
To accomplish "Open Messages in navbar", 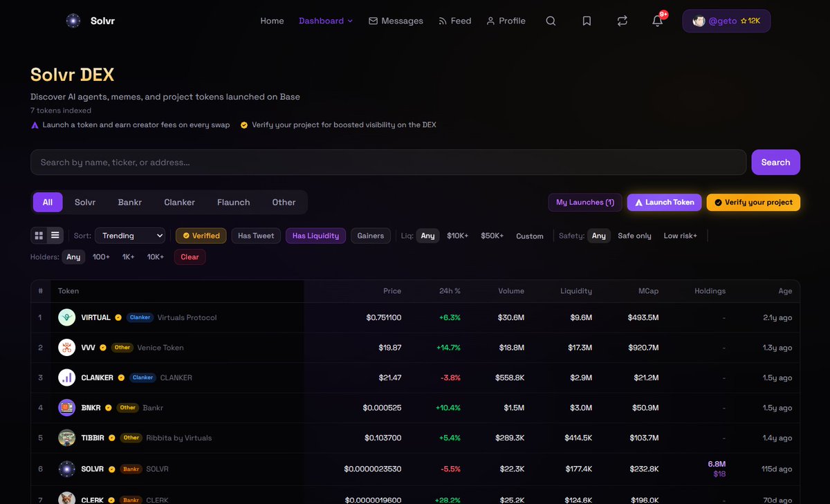I will [x=396, y=21].
